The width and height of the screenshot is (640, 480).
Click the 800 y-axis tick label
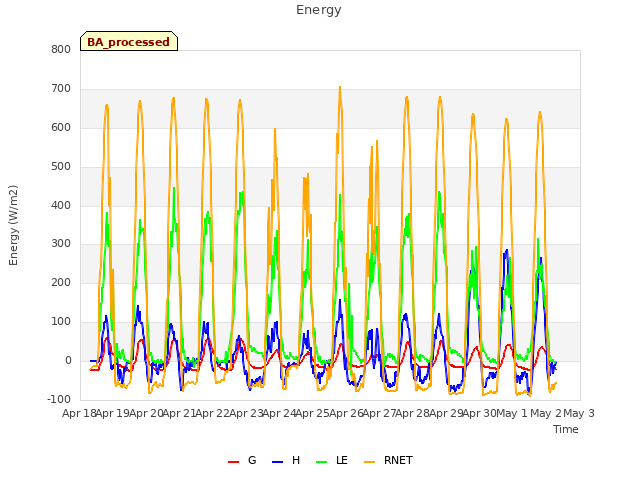click(x=61, y=49)
